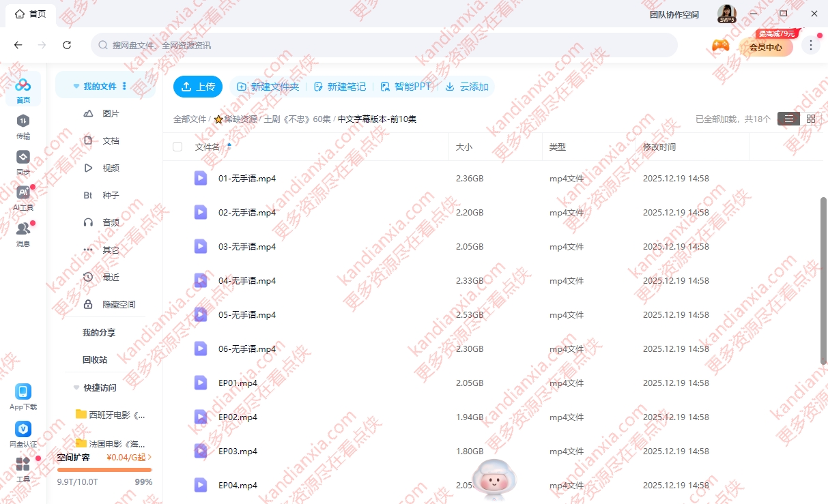Image resolution: width=828 pixels, height=504 pixels.
Task: Open 团队协作空间 at the top right
Action: [675, 14]
